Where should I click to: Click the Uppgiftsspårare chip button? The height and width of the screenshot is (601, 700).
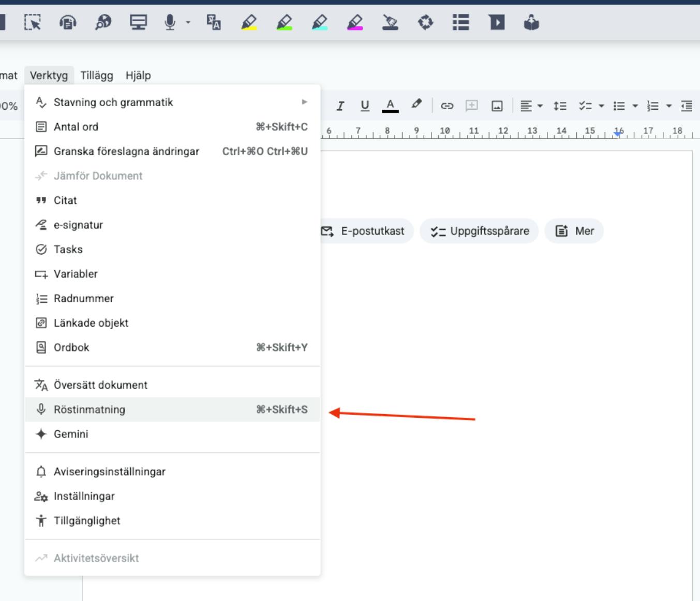(480, 231)
